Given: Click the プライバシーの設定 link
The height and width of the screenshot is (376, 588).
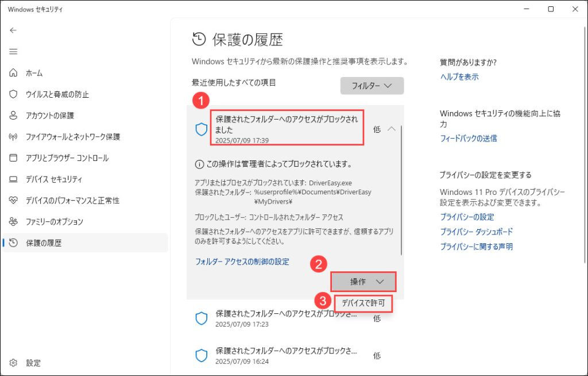Looking at the screenshot, I should coord(467,217).
